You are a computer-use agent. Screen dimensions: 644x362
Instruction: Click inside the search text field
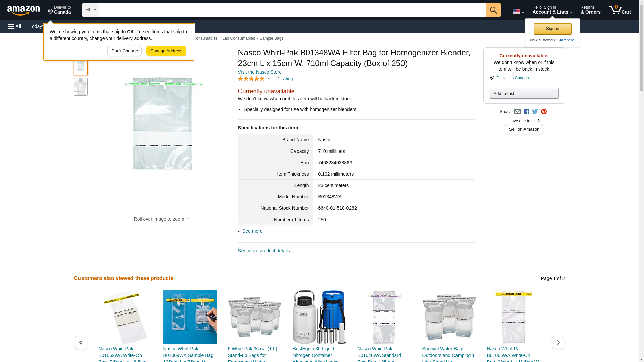click(292, 10)
